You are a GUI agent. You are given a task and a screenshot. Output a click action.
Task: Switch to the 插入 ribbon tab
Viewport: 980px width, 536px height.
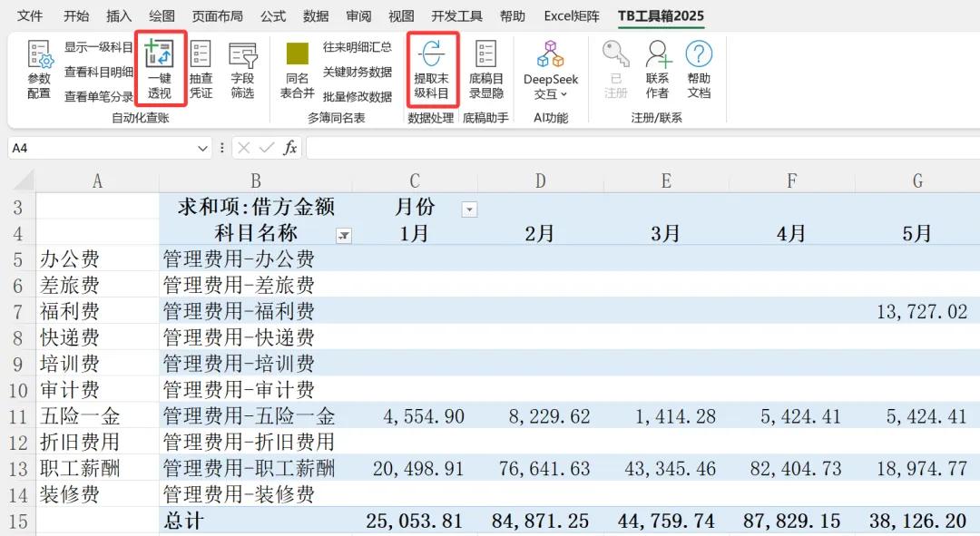(x=119, y=15)
